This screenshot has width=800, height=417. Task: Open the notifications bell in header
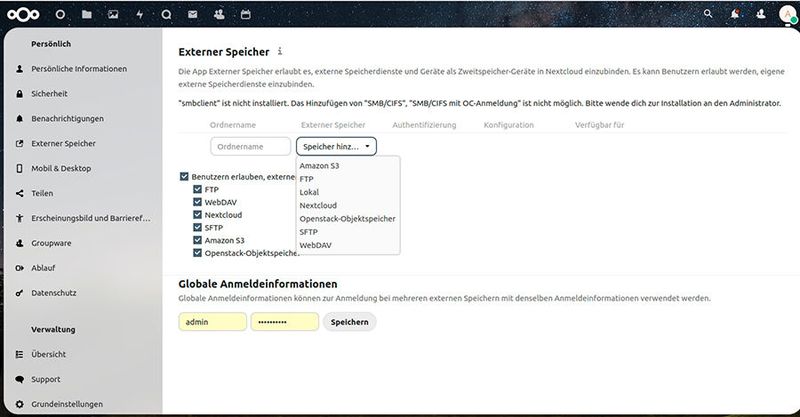(735, 14)
